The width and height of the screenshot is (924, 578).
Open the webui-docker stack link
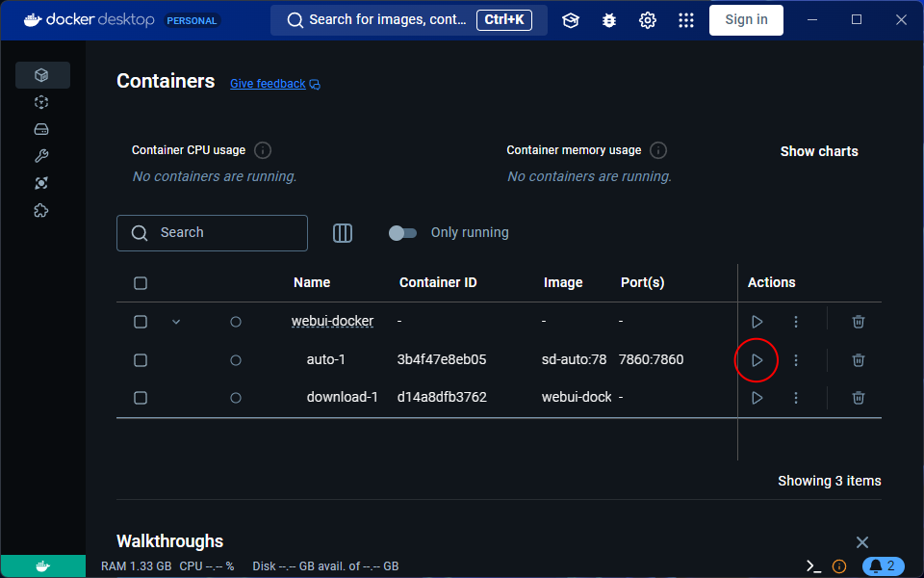(332, 321)
